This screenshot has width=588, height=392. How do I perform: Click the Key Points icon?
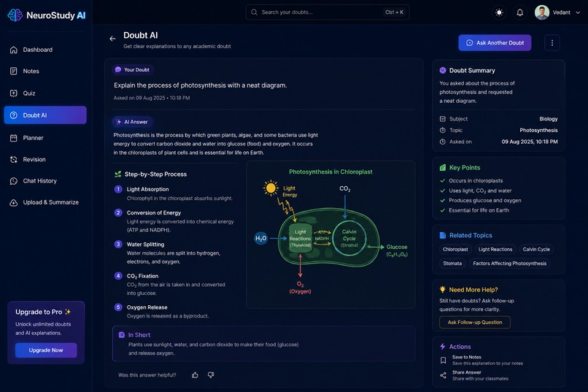coord(443,168)
